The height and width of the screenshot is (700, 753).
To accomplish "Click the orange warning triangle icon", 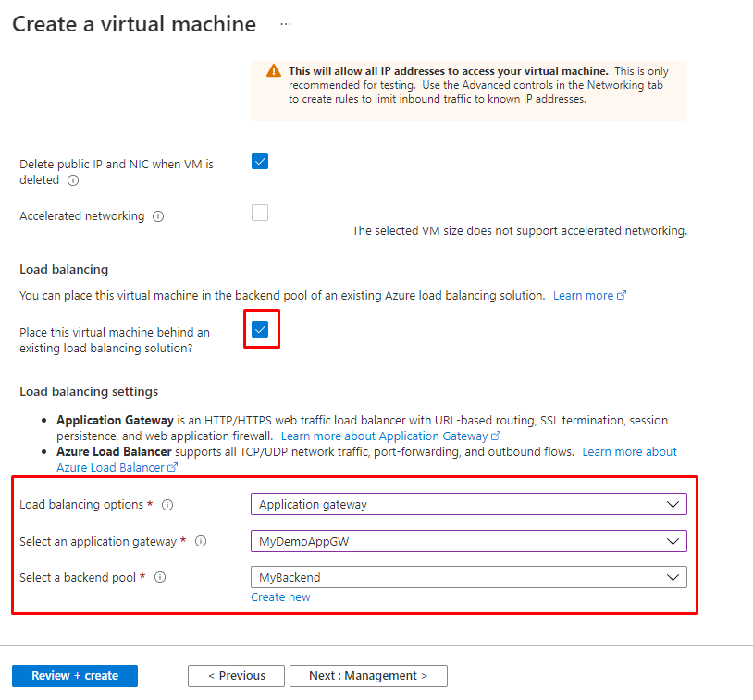I will (x=273, y=71).
